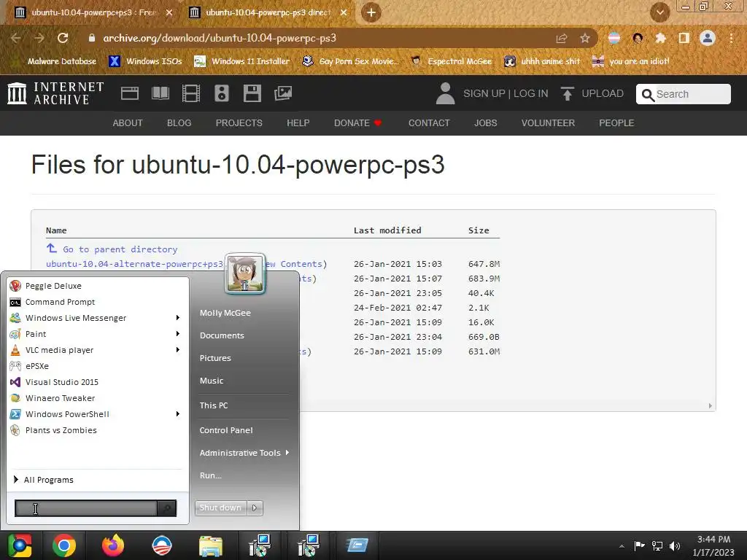Open This PC from Start menu

[x=214, y=405]
